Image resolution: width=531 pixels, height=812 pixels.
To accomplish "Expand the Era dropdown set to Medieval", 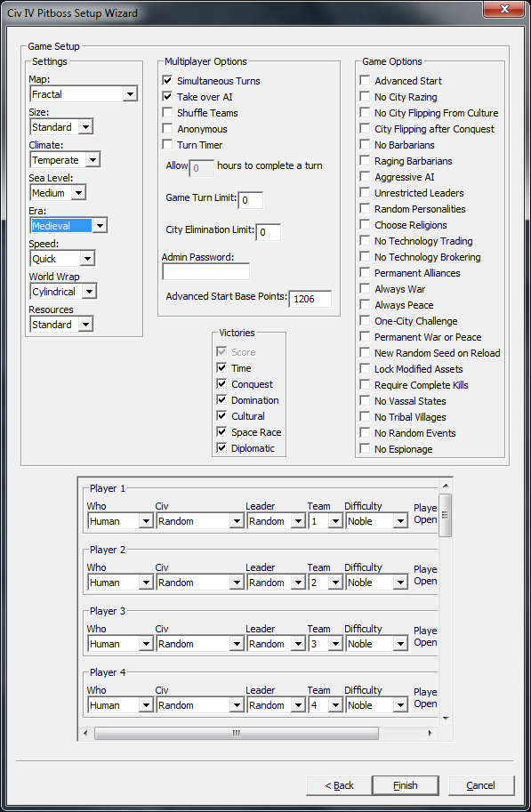I will (x=68, y=226).
